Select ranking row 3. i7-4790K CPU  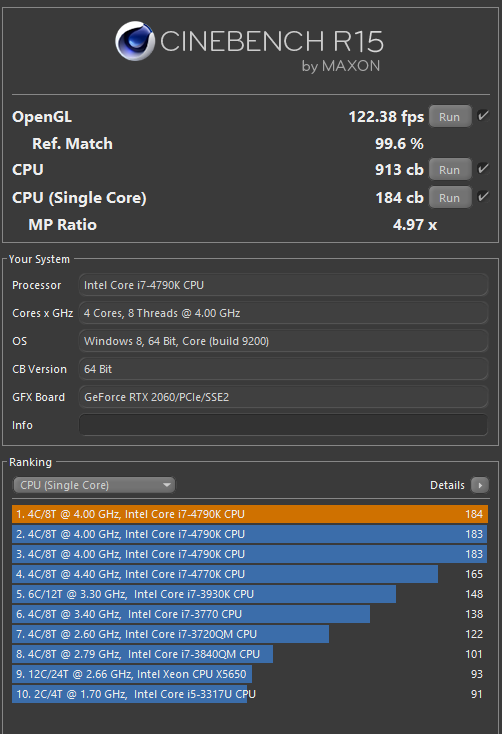(250, 554)
